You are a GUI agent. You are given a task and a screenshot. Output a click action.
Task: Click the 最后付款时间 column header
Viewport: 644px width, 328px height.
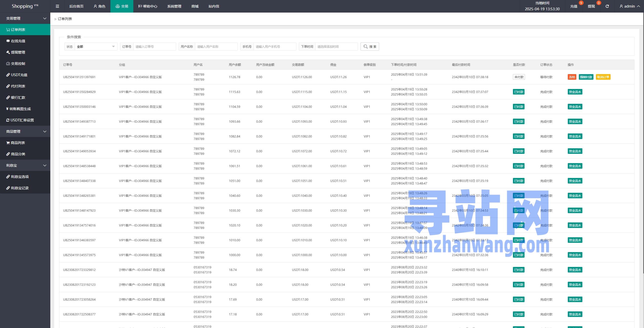click(x=461, y=65)
